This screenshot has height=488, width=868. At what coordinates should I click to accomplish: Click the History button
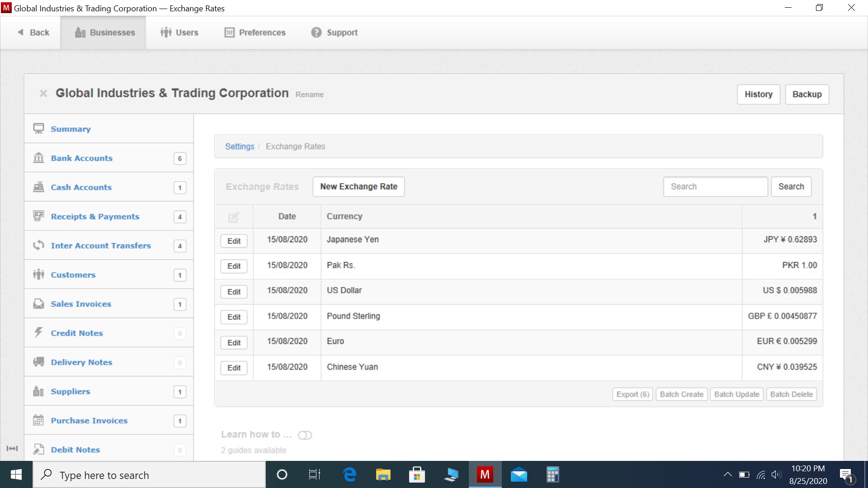click(759, 94)
